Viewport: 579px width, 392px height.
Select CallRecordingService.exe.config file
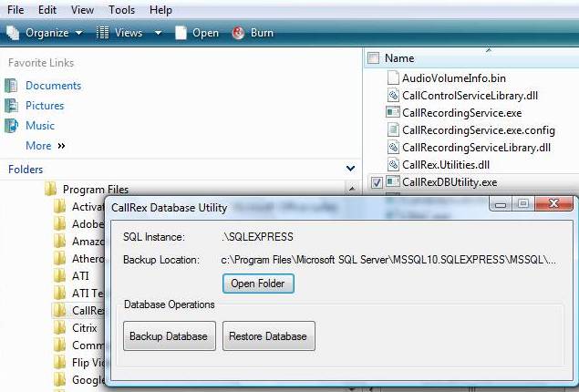click(478, 130)
